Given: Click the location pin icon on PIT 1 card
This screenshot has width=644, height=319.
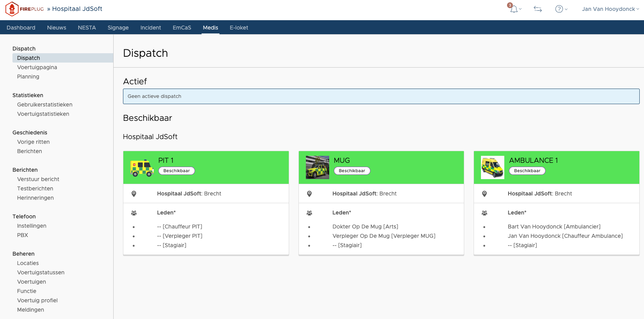Looking at the screenshot, I should (134, 194).
